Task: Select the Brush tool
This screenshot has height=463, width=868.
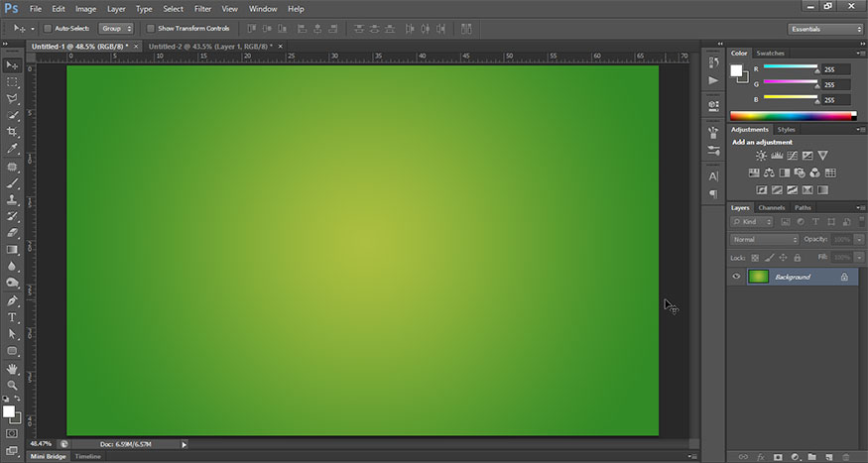Action: pyautogui.click(x=12, y=183)
